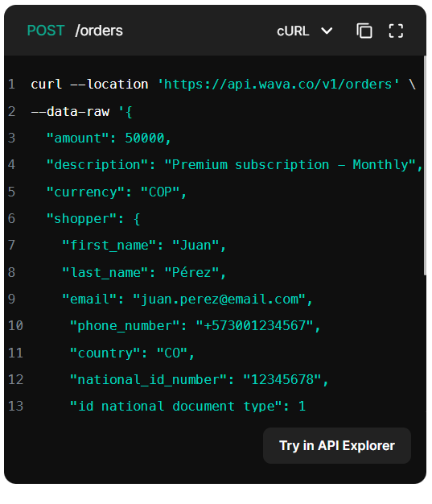This screenshot has width=432, height=504.
Task: Click the --data-raw line
Action: click(x=81, y=112)
